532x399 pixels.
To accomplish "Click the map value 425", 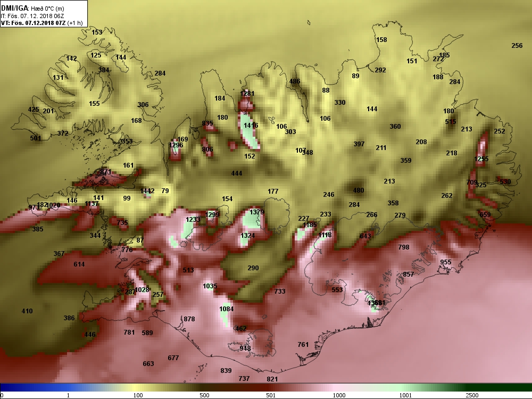I will (33, 110).
